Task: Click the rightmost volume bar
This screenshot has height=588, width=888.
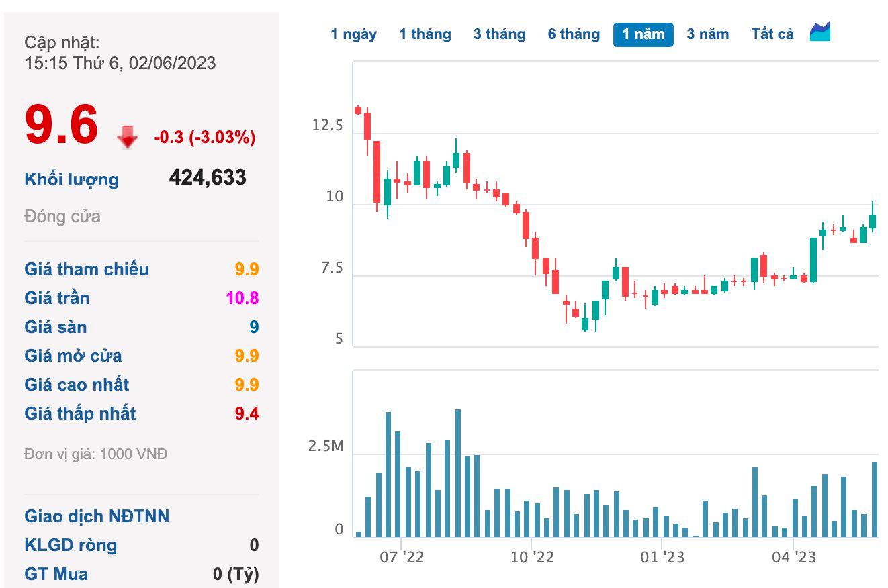Action: [x=875, y=499]
